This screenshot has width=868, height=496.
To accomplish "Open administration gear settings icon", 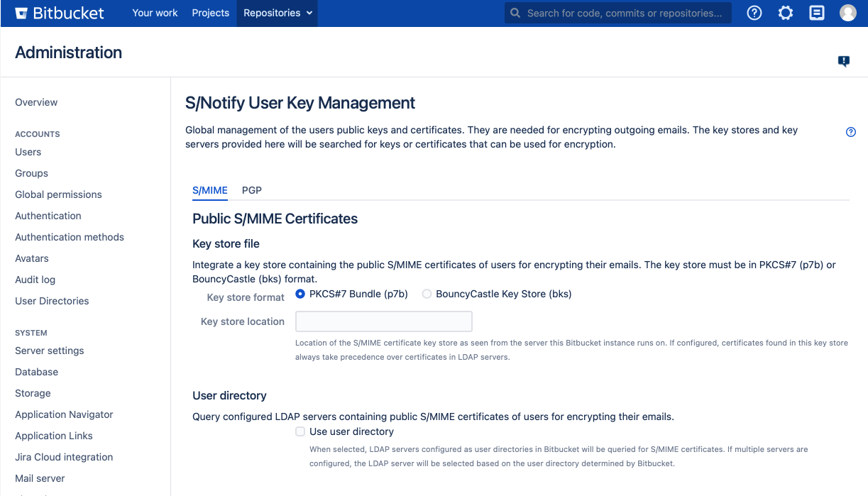I will coord(786,13).
